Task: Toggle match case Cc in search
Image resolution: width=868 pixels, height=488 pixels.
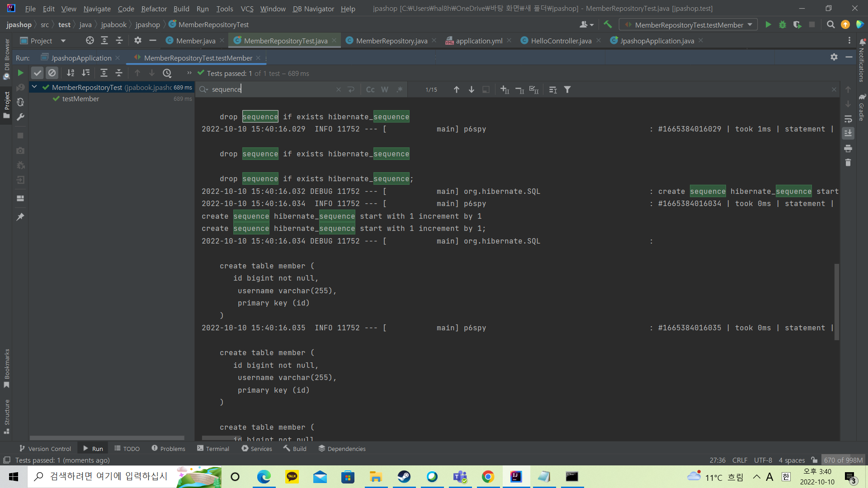Action: click(x=370, y=89)
